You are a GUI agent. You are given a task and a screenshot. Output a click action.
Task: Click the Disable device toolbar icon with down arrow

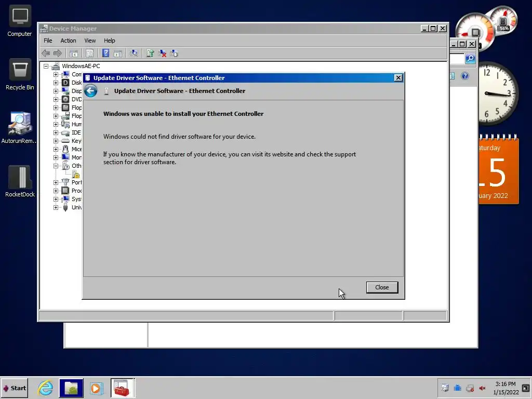[x=175, y=53]
